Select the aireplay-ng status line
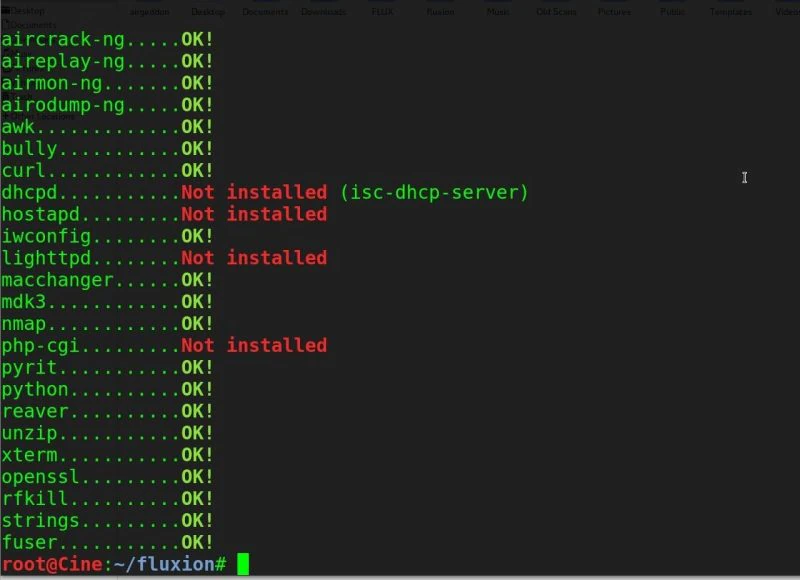The height and width of the screenshot is (580, 800). [x=107, y=62]
